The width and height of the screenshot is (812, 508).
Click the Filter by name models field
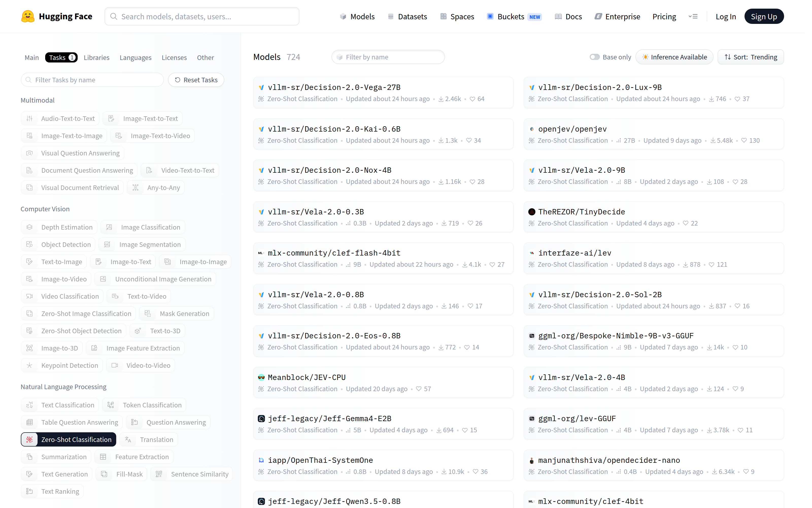[388, 57]
